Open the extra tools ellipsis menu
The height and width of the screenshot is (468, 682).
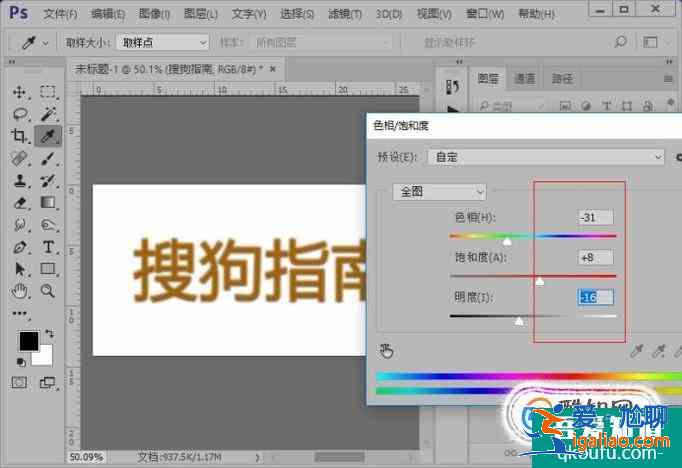click(x=20, y=313)
